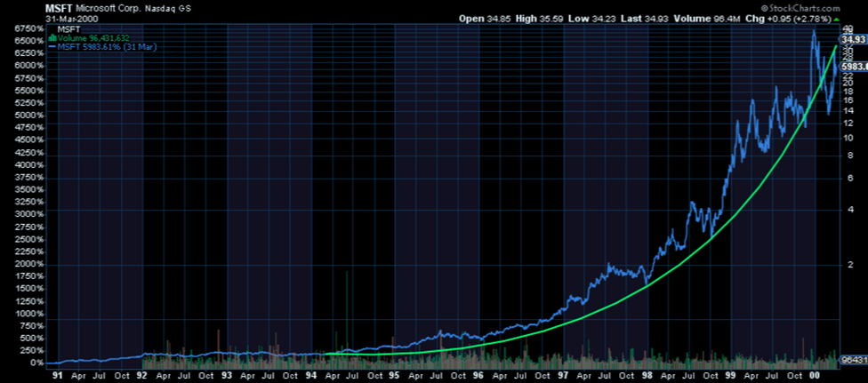Click the 4000% axis label
Screen dimensions: 868x383
pyautogui.click(x=29, y=164)
